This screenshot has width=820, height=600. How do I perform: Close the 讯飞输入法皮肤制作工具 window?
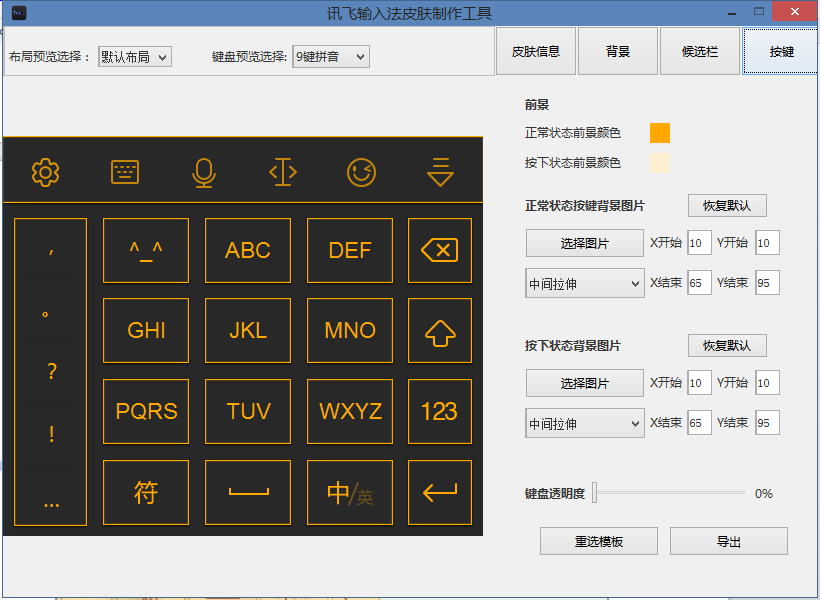795,12
